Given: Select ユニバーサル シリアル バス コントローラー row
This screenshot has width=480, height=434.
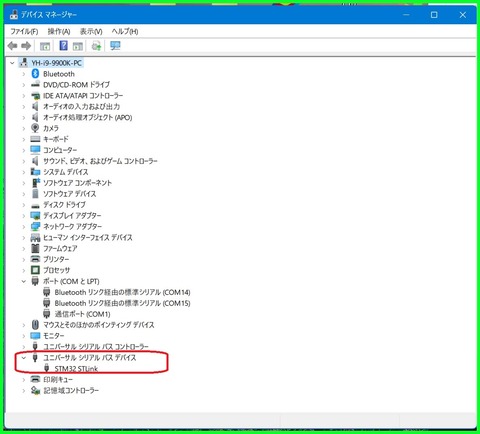Looking at the screenshot, I should click(96, 347).
